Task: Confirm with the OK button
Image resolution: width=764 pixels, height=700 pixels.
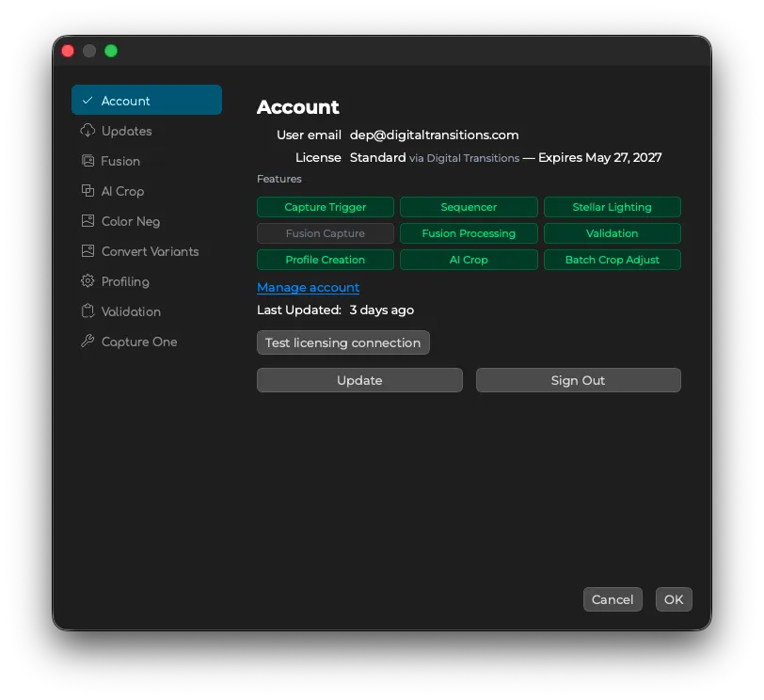Action: pyautogui.click(x=674, y=599)
